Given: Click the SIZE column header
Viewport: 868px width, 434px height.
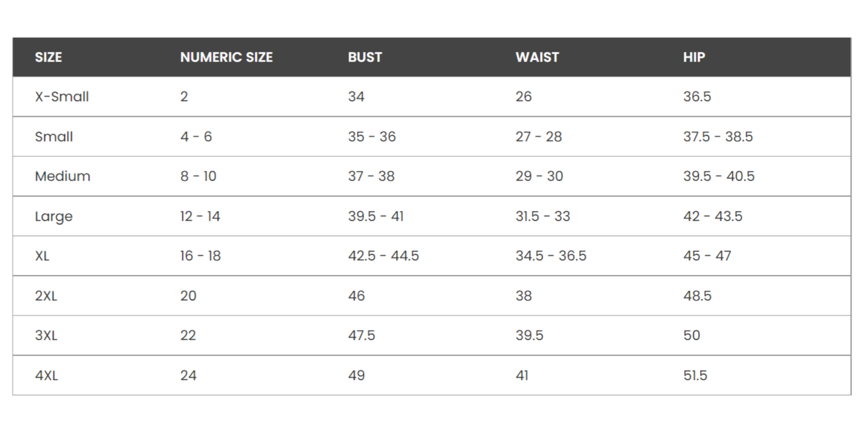Looking at the screenshot, I should 48,57.
